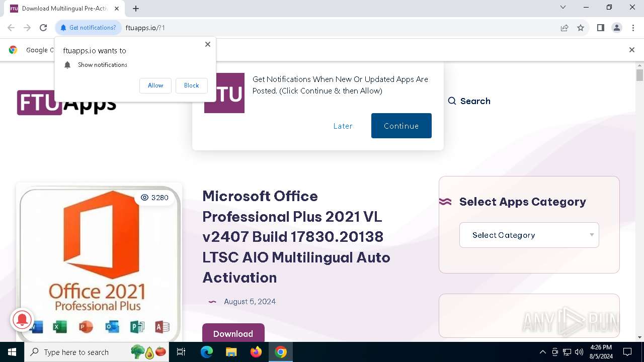Screen dimensions: 644x362
Task: Click the Continue button
Action: 401,126
